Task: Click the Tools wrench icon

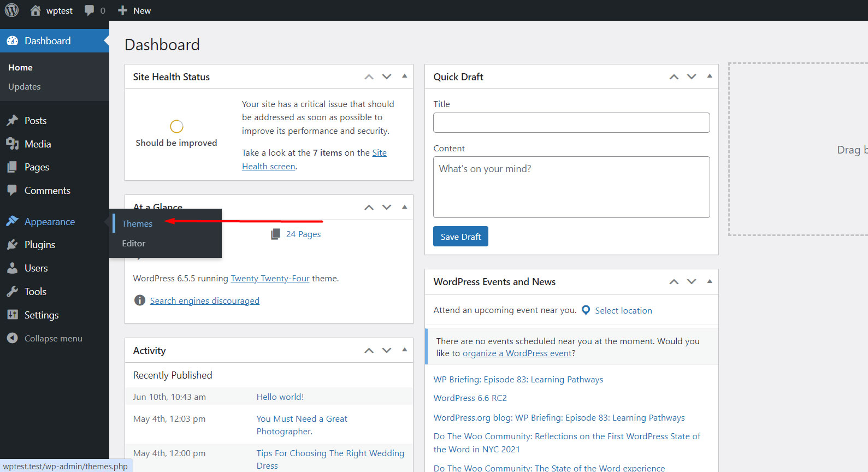Action: [12, 292]
